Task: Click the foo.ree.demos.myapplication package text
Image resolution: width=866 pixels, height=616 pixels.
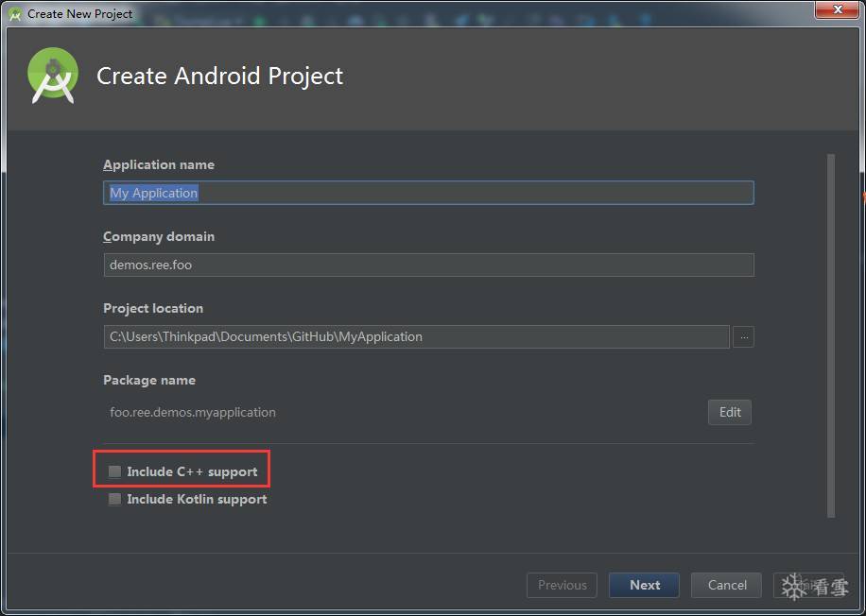Action: click(x=193, y=412)
